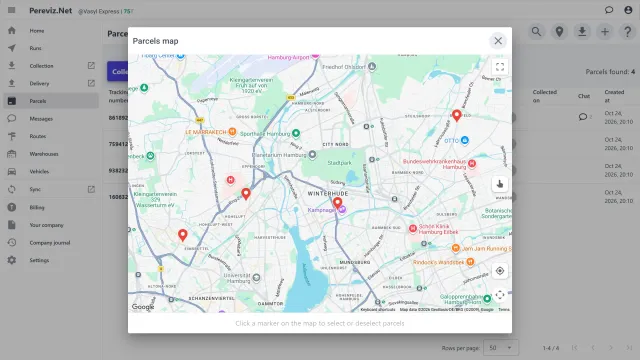Open Delivery in new window icon
Viewport: 640px width, 360px height.
[x=91, y=83]
